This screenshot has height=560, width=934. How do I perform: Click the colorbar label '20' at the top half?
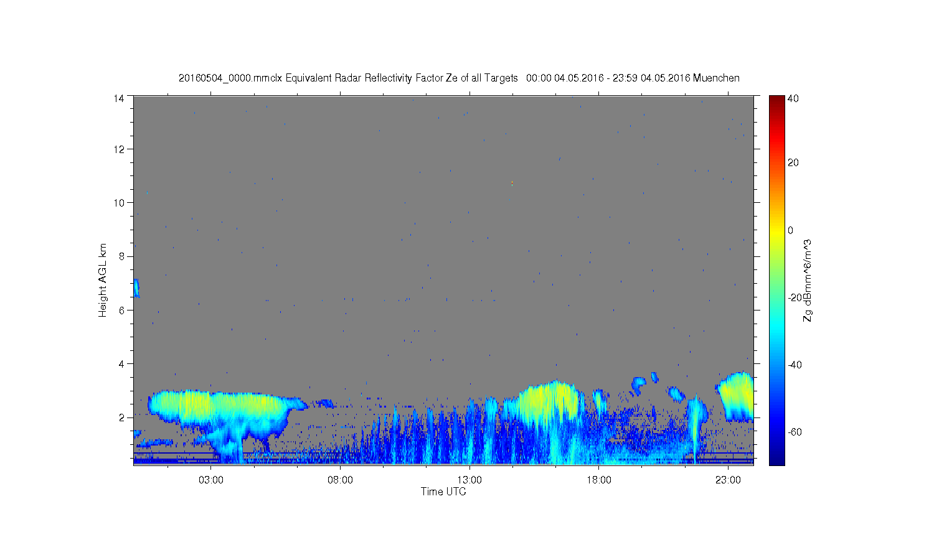click(793, 163)
